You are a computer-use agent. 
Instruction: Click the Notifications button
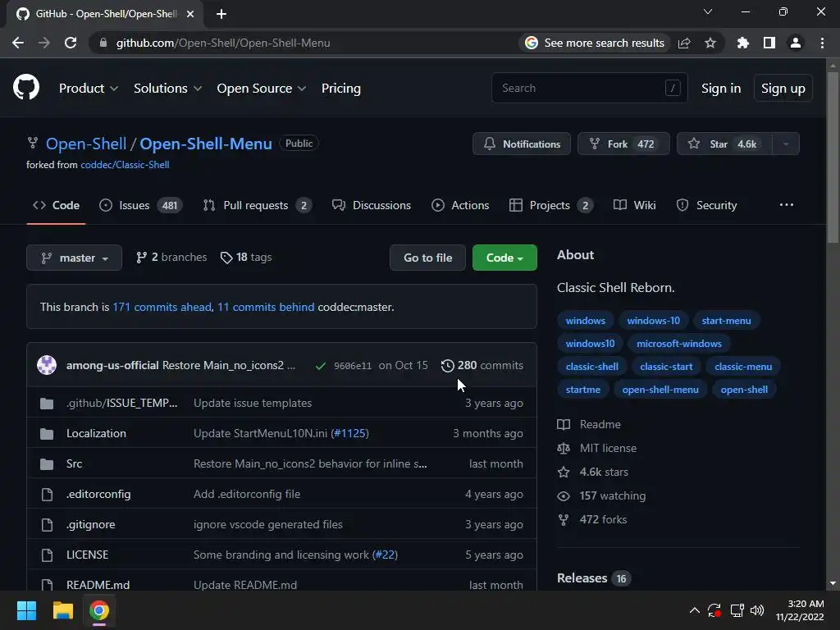521,144
